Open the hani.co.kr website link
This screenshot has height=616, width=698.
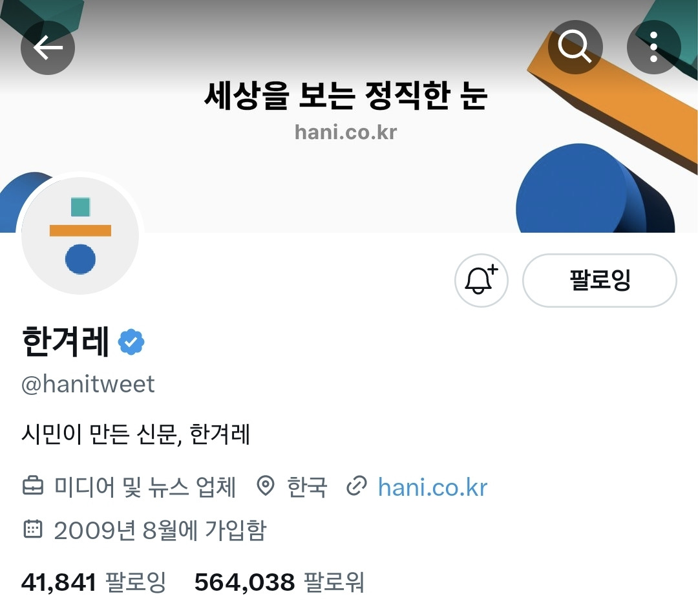coord(432,487)
